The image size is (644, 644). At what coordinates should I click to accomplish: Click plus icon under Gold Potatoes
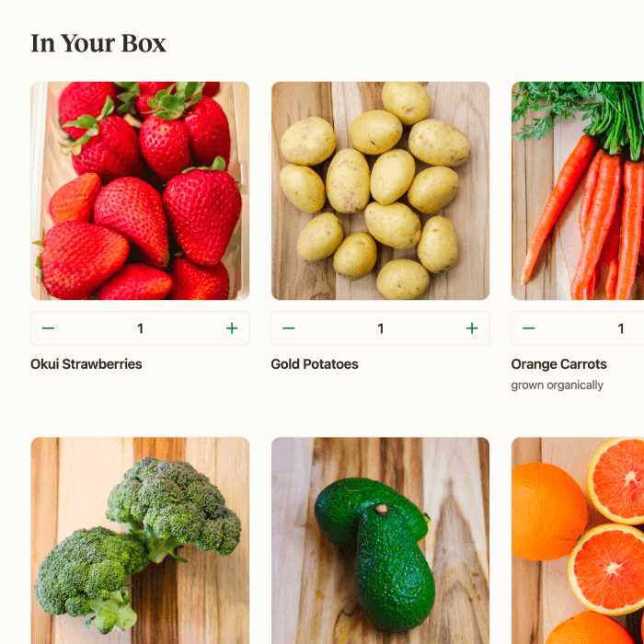472,328
